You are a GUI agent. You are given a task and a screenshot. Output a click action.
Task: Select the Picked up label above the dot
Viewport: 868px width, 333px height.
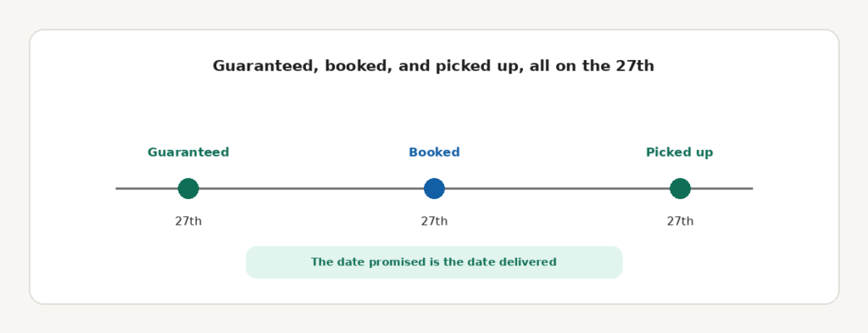click(680, 153)
